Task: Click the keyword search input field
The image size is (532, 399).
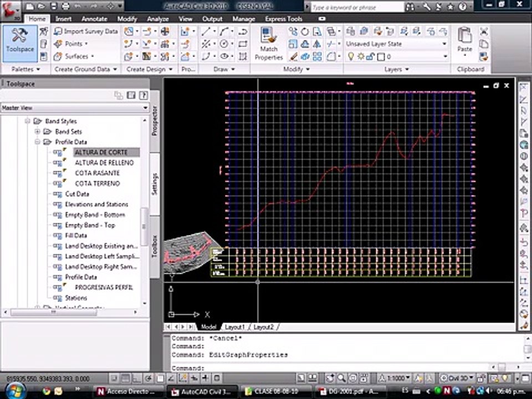Action: click(x=357, y=7)
